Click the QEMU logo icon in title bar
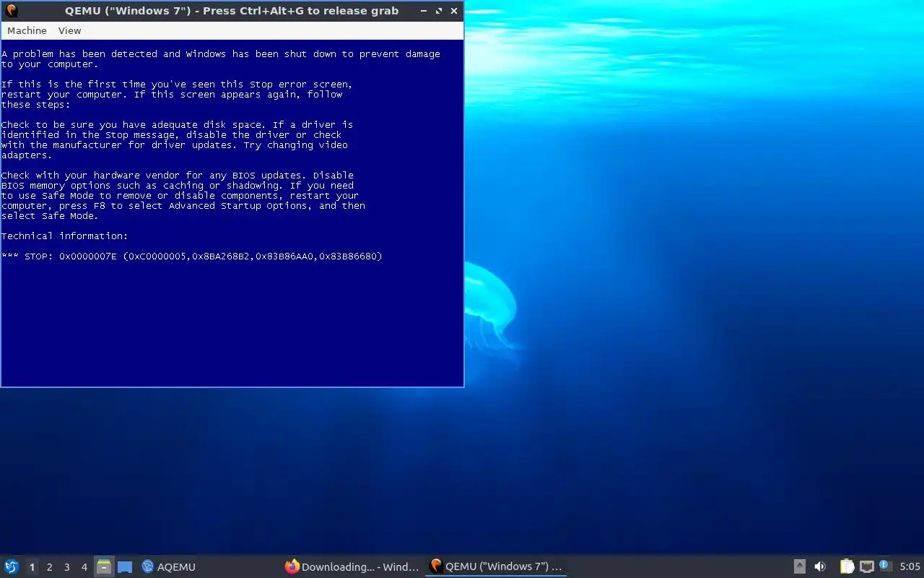The image size is (924, 578). tap(11, 11)
